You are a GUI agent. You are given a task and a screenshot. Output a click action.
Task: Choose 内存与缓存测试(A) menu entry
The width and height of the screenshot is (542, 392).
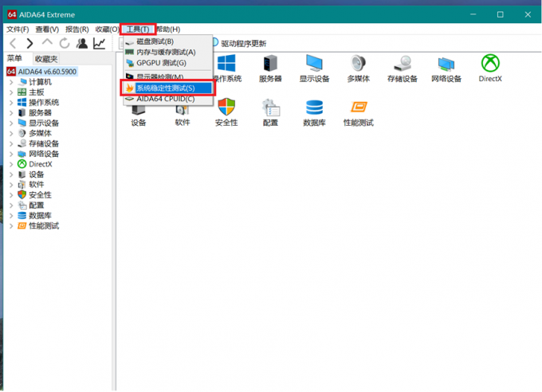[168, 53]
